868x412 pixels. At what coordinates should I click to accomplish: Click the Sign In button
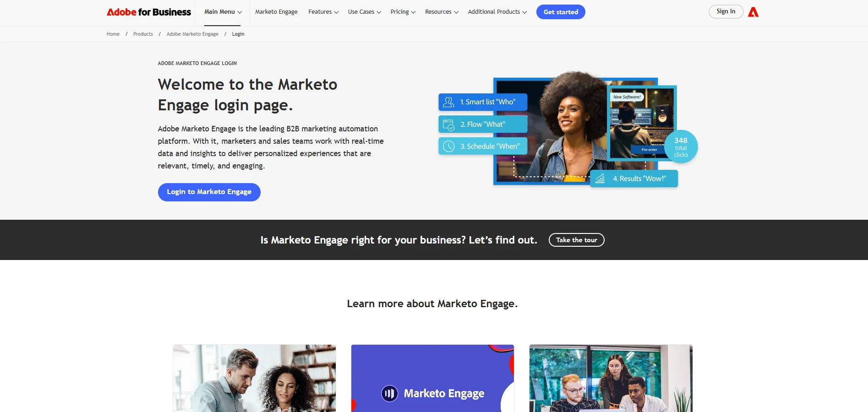pyautogui.click(x=726, y=11)
